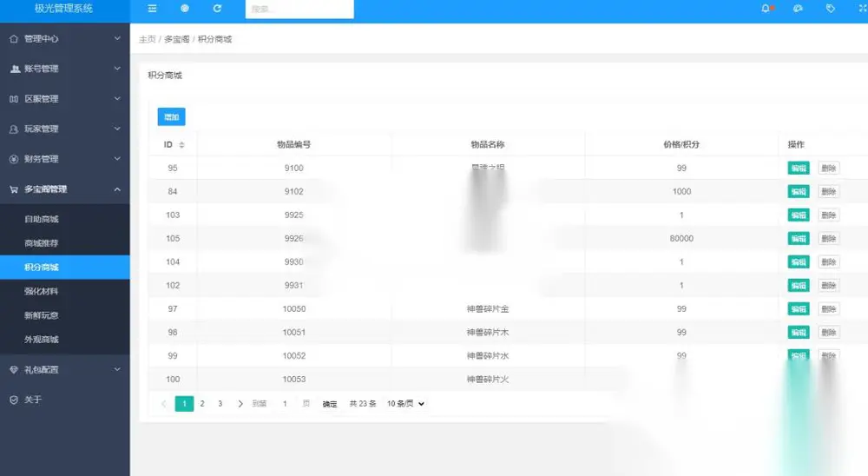
Task: Click the yen icon beside 财务管理
Action: pyautogui.click(x=14, y=159)
